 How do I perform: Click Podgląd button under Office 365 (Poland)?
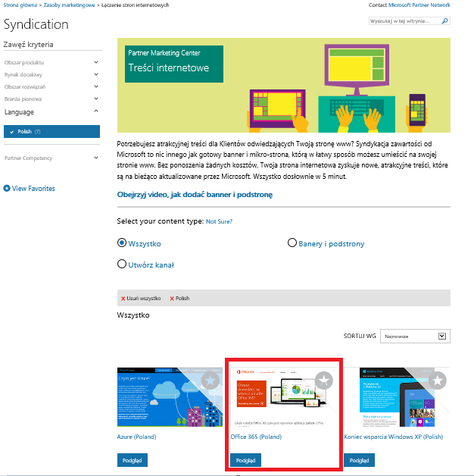[245, 461]
